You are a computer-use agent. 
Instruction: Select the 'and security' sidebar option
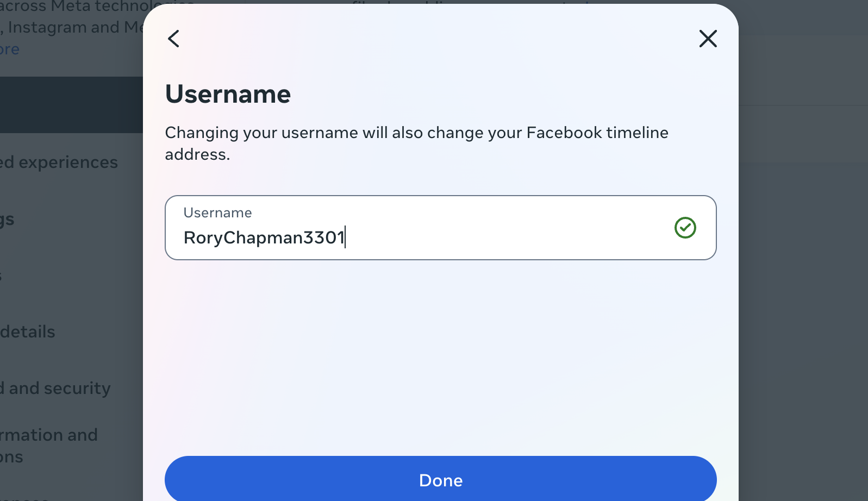(55, 387)
